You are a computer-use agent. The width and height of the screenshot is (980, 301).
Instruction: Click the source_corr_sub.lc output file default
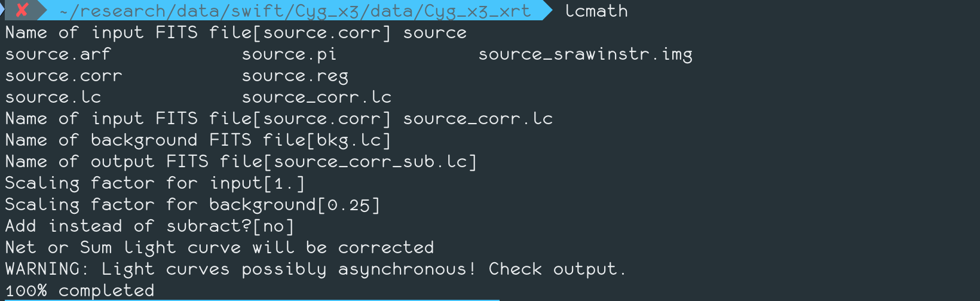click(371, 162)
